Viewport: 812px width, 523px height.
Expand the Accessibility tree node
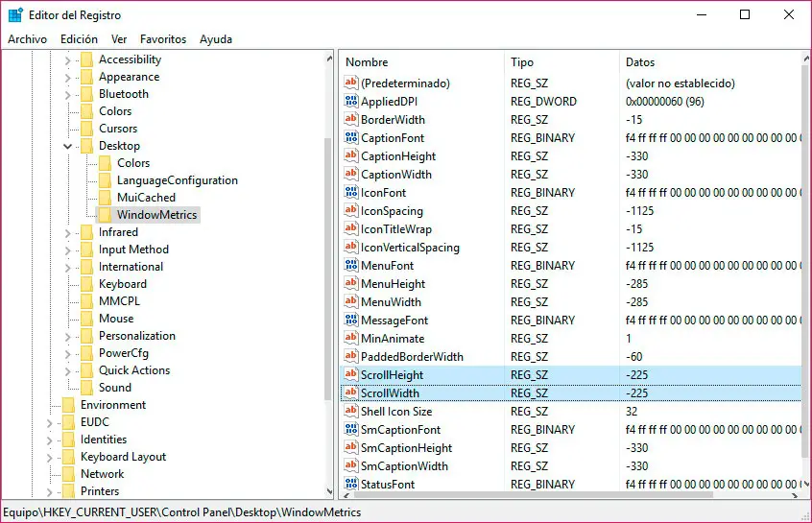[67, 60]
